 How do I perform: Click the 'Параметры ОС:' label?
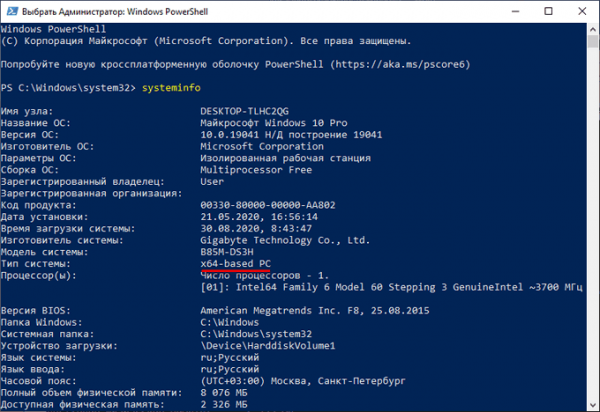coord(39,158)
